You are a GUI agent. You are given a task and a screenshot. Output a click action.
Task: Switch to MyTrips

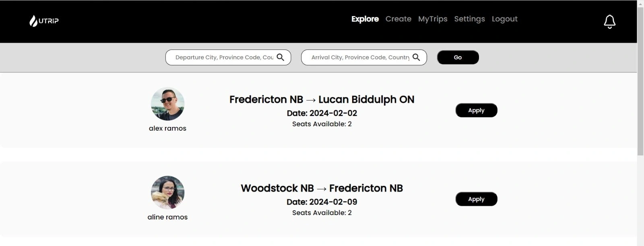[x=433, y=19]
